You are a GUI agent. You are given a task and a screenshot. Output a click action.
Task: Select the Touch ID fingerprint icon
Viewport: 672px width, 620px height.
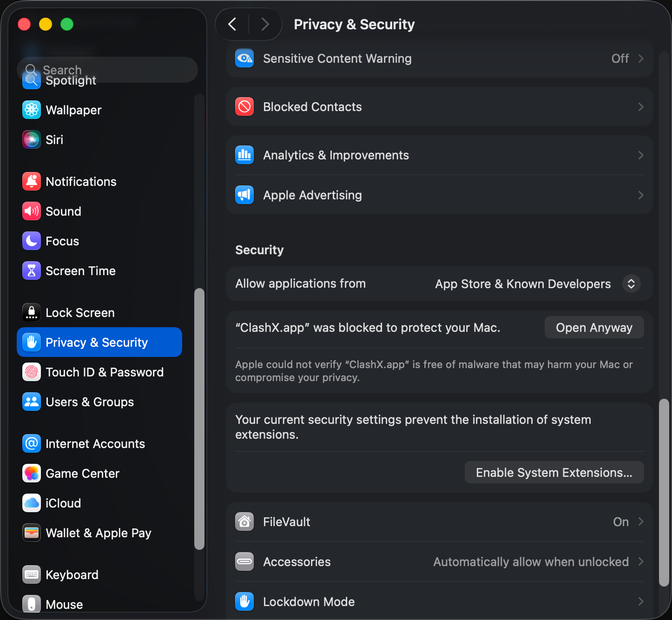pos(31,372)
